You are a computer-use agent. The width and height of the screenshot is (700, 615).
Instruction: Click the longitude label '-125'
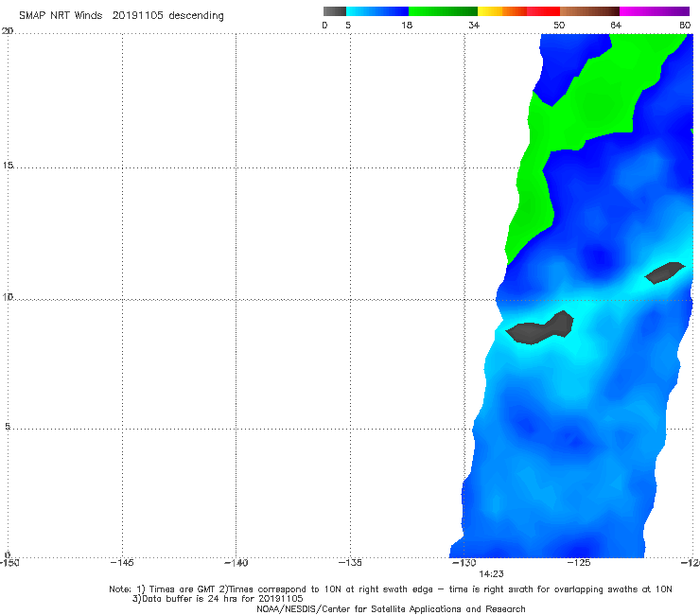click(579, 563)
